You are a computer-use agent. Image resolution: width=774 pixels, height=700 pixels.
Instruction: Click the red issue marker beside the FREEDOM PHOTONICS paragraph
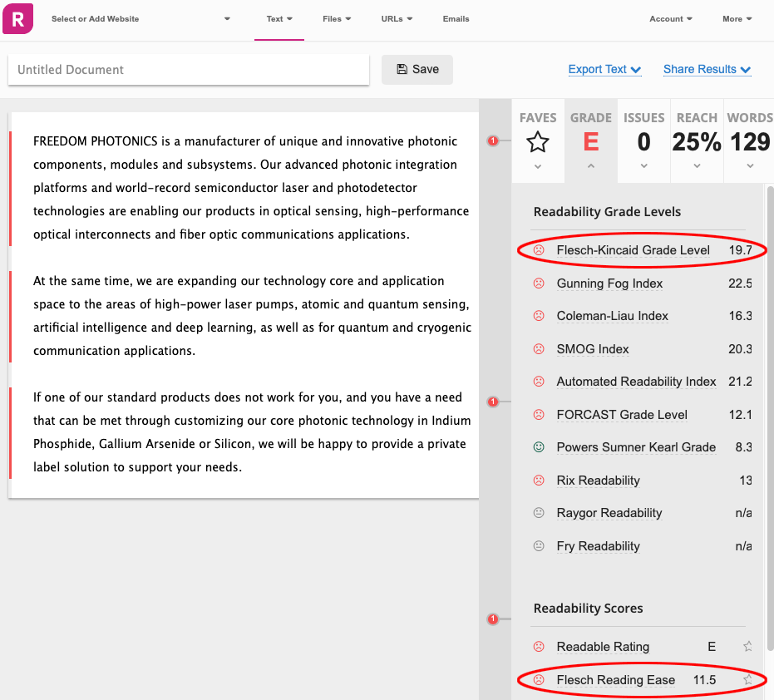click(x=493, y=141)
